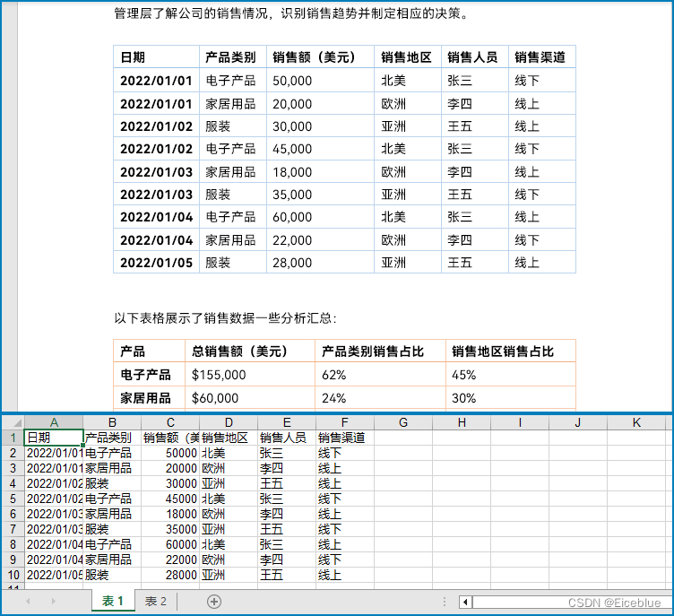
Task: Click 45,000 in the document table
Action: coord(292,149)
